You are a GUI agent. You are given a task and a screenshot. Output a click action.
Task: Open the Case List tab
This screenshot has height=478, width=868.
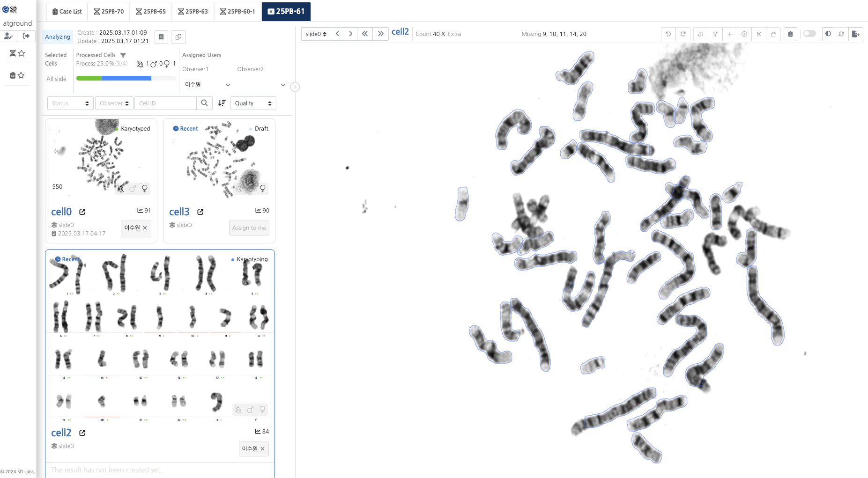tap(67, 12)
